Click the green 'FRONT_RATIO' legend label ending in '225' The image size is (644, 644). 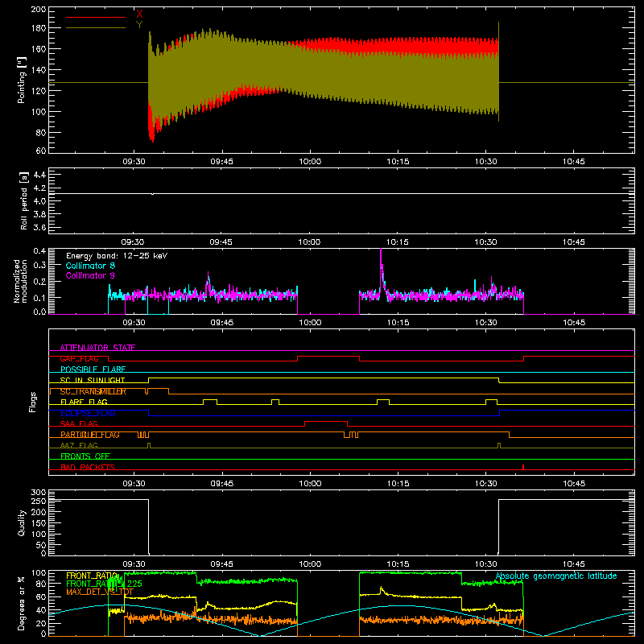point(104,584)
